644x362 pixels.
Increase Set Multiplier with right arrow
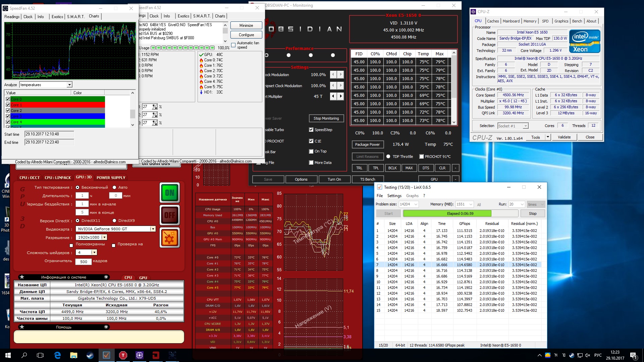pyautogui.click(x=340, y=97)
